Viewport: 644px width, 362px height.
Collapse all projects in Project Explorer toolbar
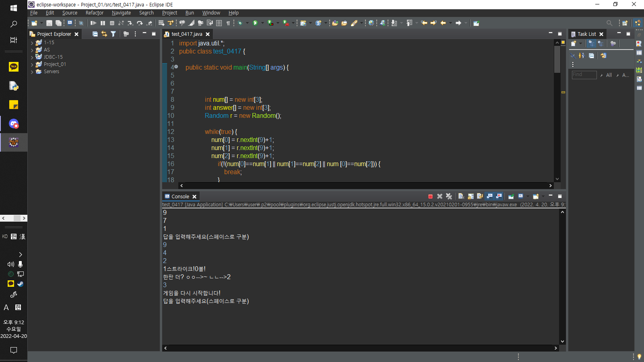pos(95,34)
